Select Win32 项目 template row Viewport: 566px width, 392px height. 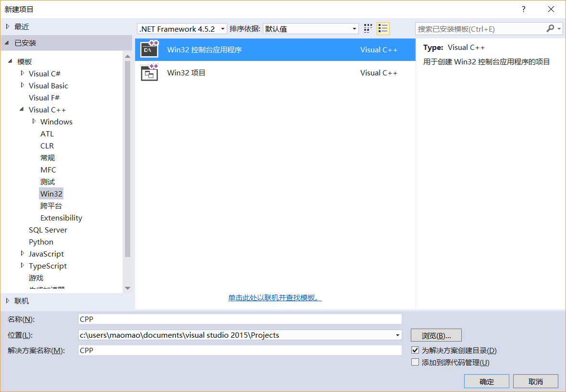click(275, 73)
